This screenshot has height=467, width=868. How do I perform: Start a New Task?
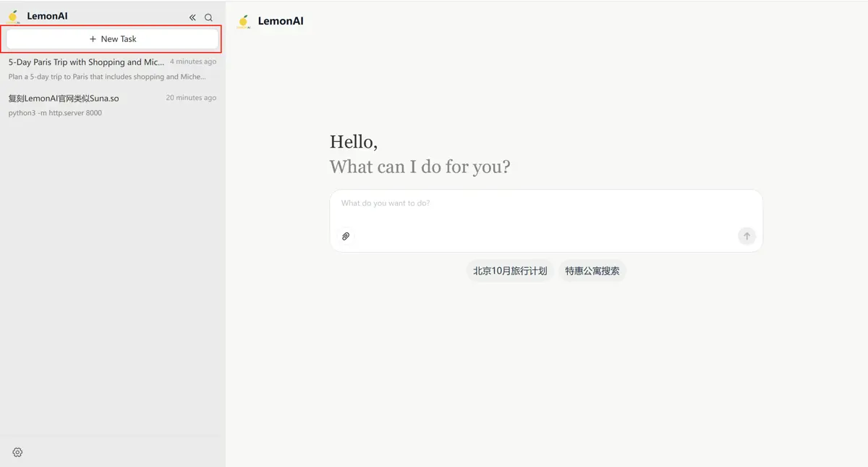(113, 39)
